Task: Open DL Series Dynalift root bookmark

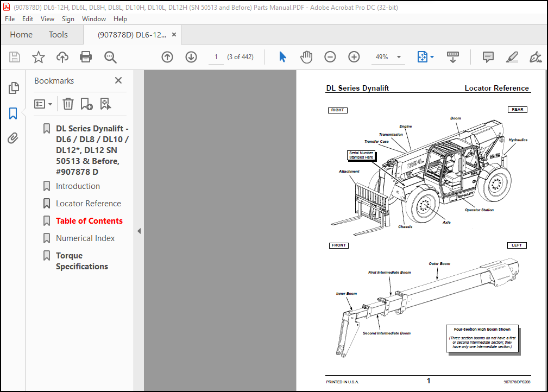Action: tap(92, 150)
